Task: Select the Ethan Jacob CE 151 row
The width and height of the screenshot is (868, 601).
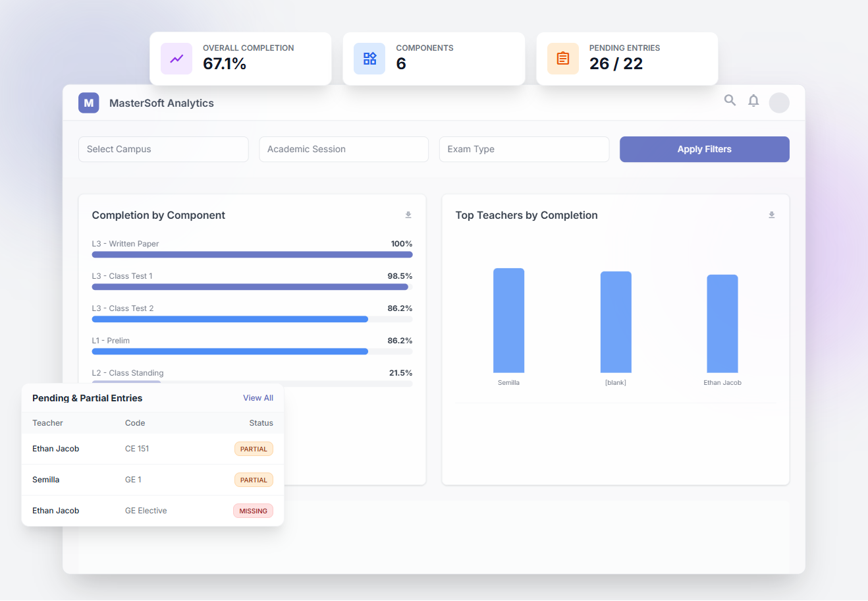Action: 153,449
